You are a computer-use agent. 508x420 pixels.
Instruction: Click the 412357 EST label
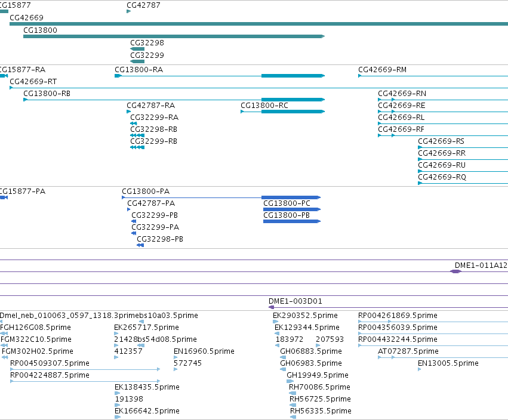tap(128, 351)
